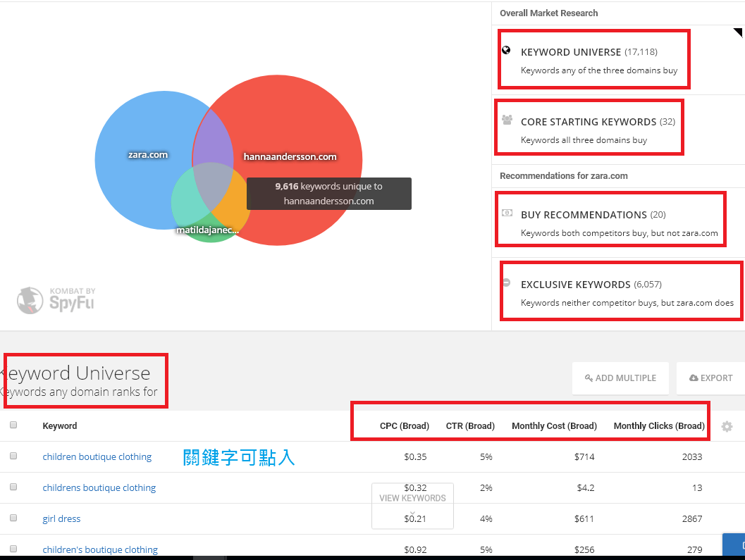Click the 2033 monthly clicks value
The width and height of the screenshot is (745, 560).
692,456
